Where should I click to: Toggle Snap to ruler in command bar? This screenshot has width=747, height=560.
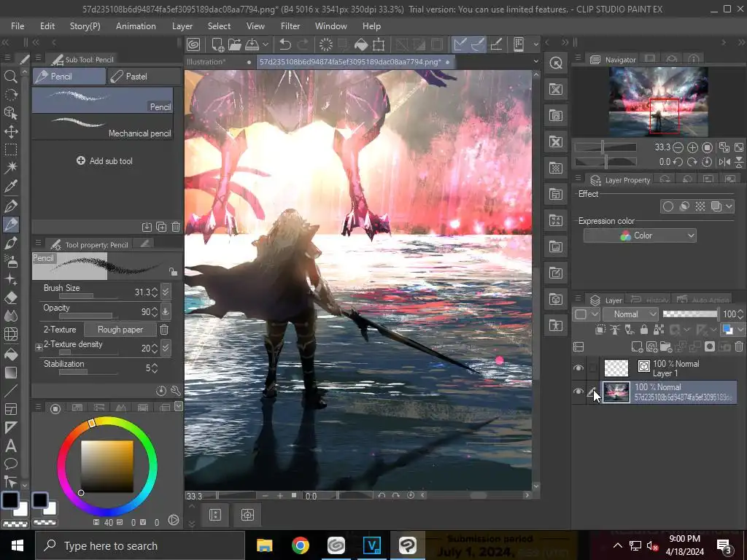tap(460, 44)
